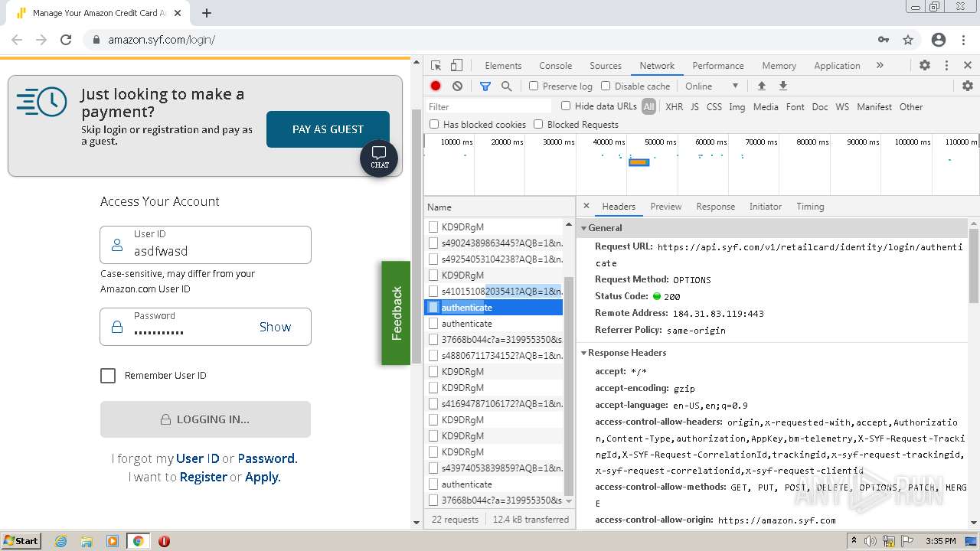
Task: Follow the forgot User ID link
Action: coord(198,458)
